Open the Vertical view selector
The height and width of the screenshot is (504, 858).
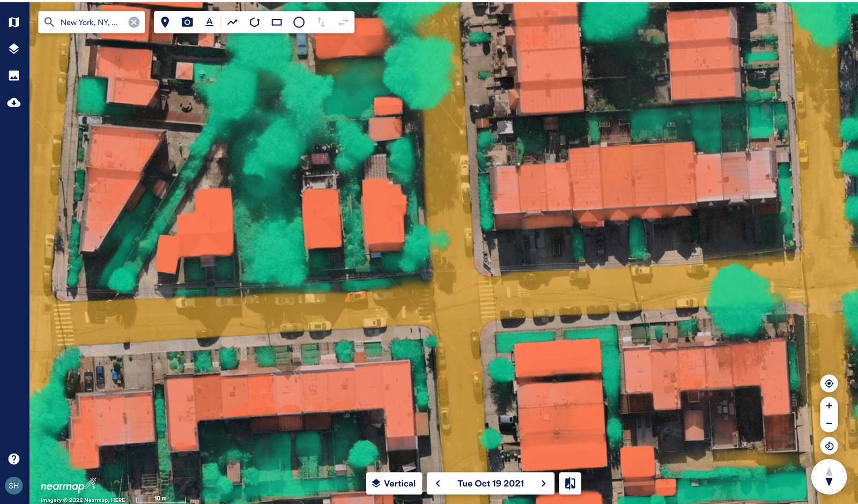394,483
